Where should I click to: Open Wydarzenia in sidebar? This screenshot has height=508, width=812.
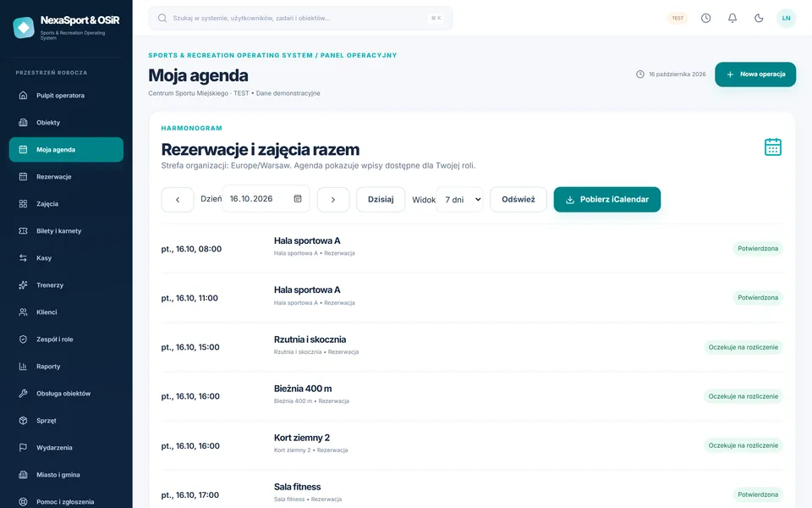point(66,447)
